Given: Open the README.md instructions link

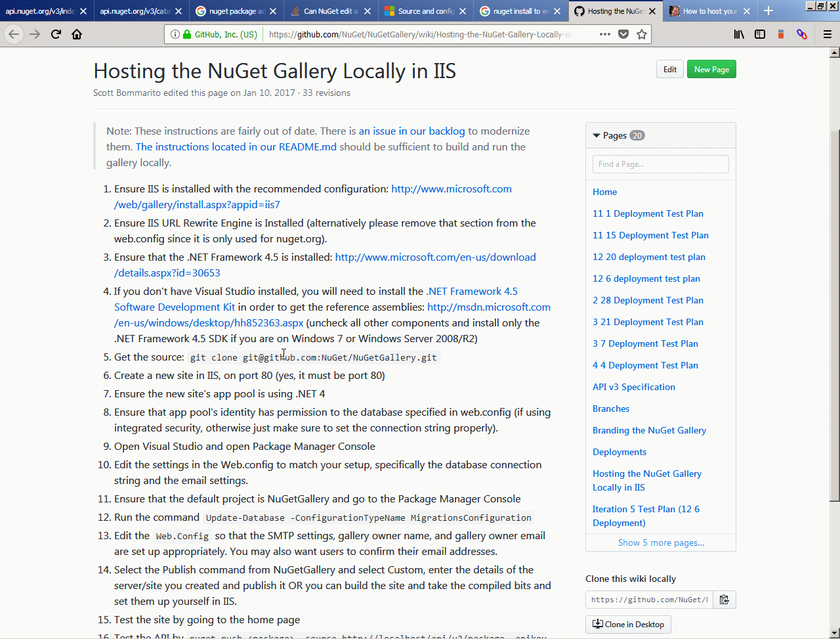Looking at the screenshot, I should (x=236, y=146).
